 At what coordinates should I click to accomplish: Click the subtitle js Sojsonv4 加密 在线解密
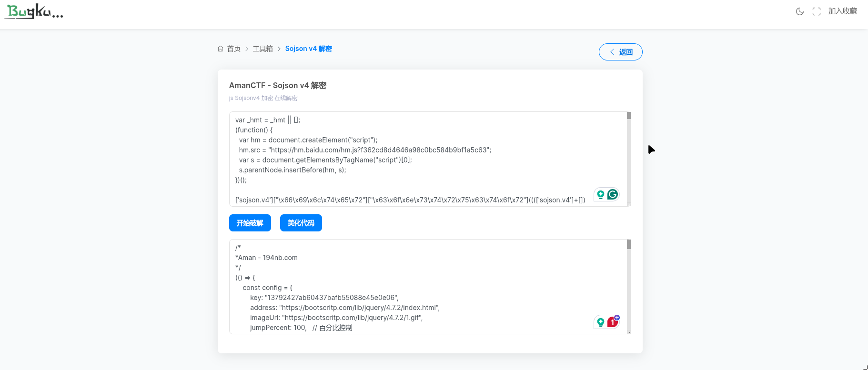(263, 98)
